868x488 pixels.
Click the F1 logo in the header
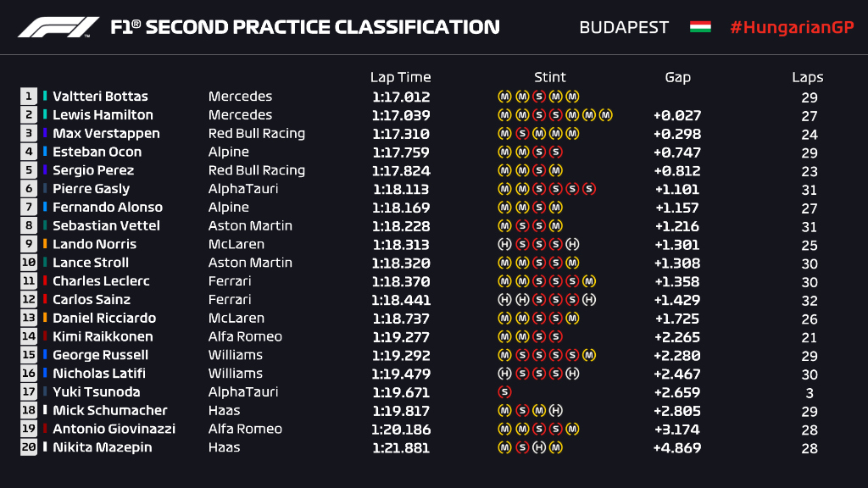pyautogui.click(x=58, y=27)
